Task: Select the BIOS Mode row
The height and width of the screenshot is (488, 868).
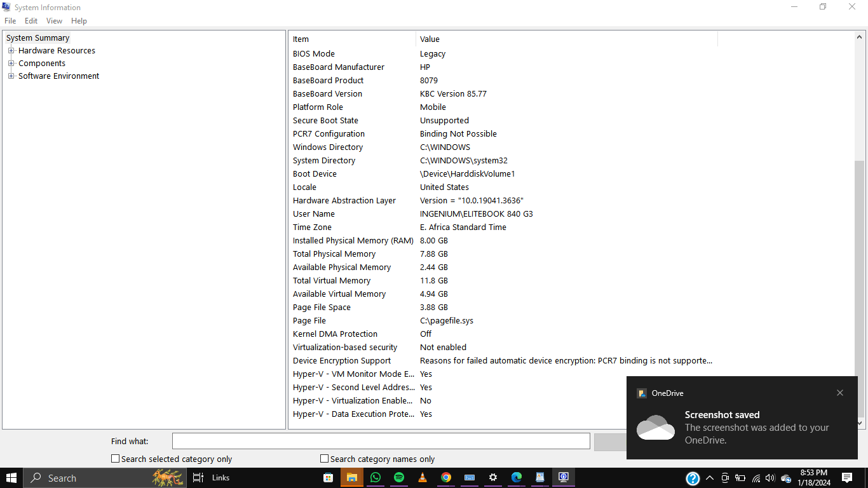Action: (503, 54)
